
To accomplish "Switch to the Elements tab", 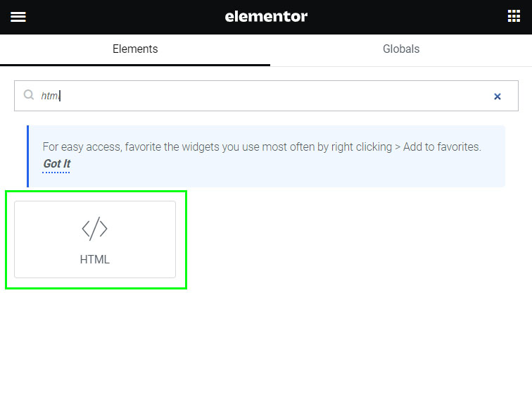I will tap(135, 49).
